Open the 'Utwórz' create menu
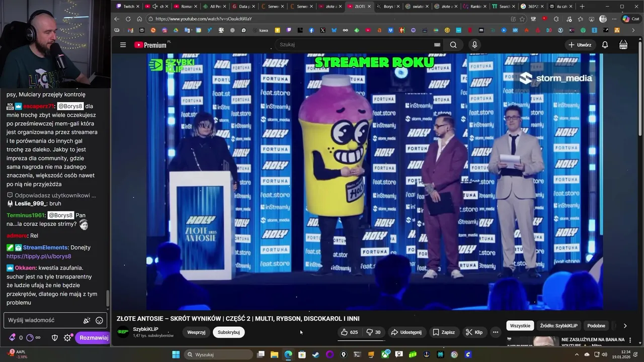Screen dimensions: 644x362 (x=580, y=45)
